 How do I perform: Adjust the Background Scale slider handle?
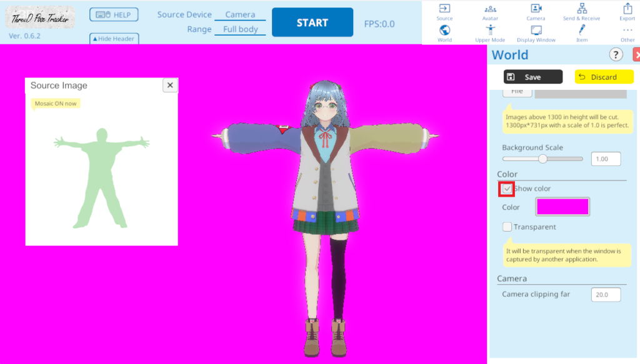[x=542, y=159]
